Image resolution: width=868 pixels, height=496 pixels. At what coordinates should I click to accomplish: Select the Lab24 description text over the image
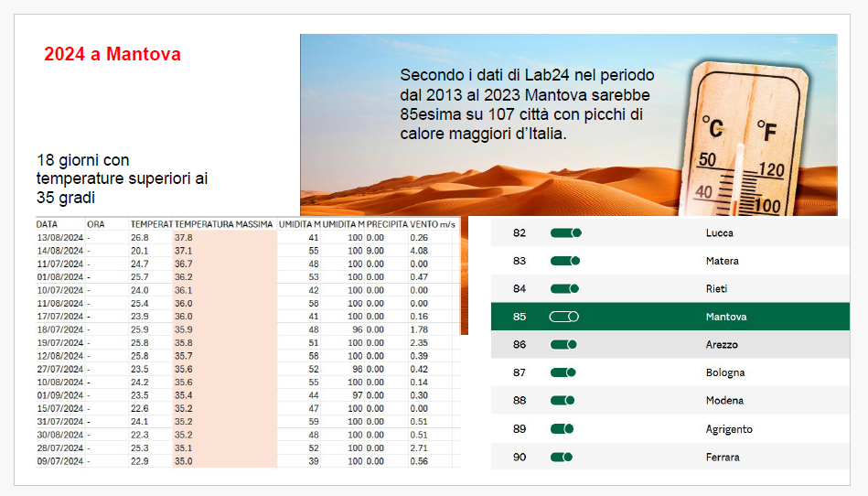coord(527,103)
